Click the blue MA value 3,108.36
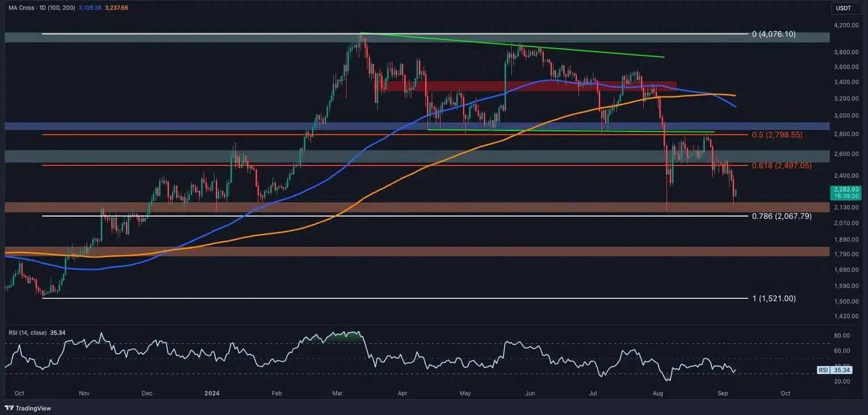The width and height of the screenshot is (868, 415). [91, 8]
